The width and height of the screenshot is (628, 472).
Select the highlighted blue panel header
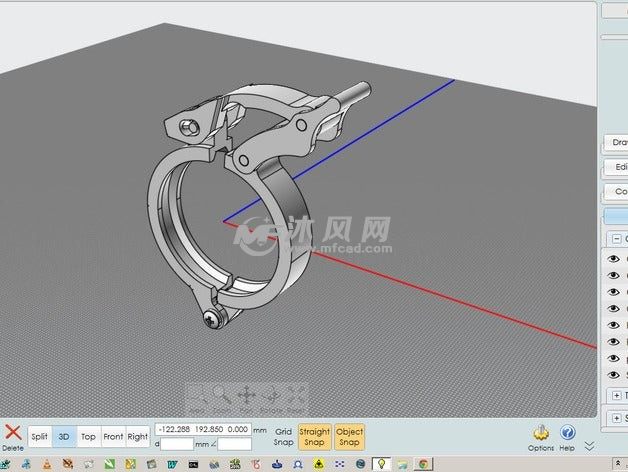[616, 216]
